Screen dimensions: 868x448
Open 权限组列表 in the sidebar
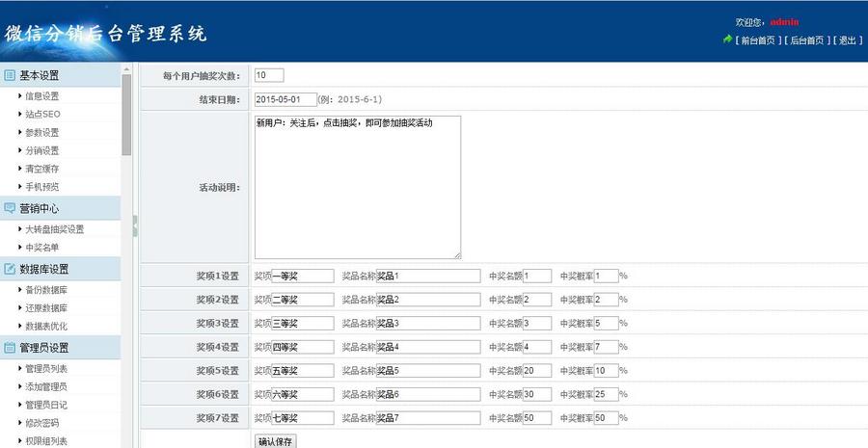pos(46,441)
